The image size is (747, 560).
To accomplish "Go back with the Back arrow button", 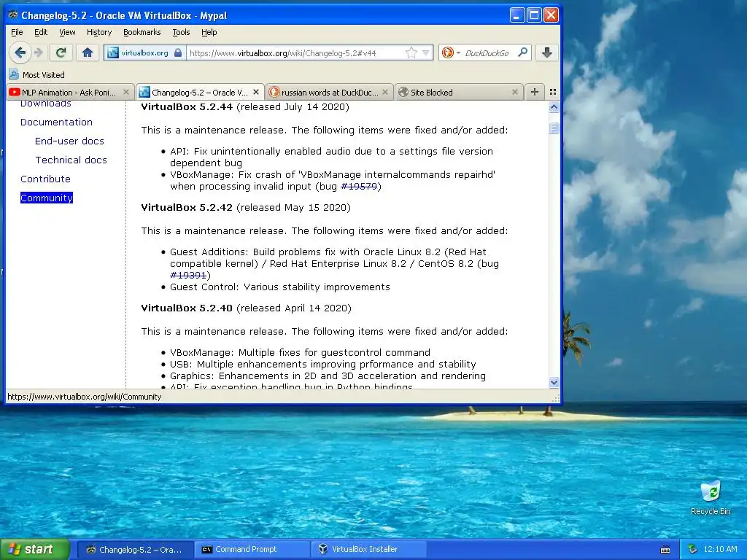I will click(20, 52).
